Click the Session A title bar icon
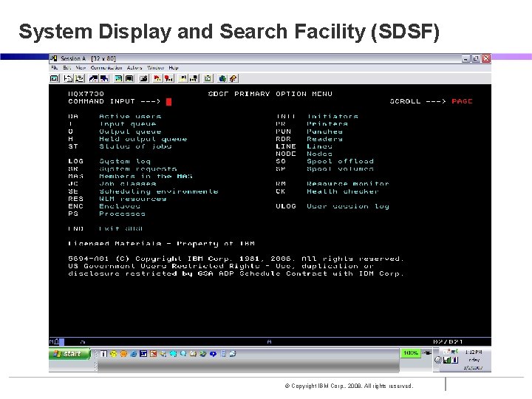Viewport: 532px width, 399px height. click(54, 58)
